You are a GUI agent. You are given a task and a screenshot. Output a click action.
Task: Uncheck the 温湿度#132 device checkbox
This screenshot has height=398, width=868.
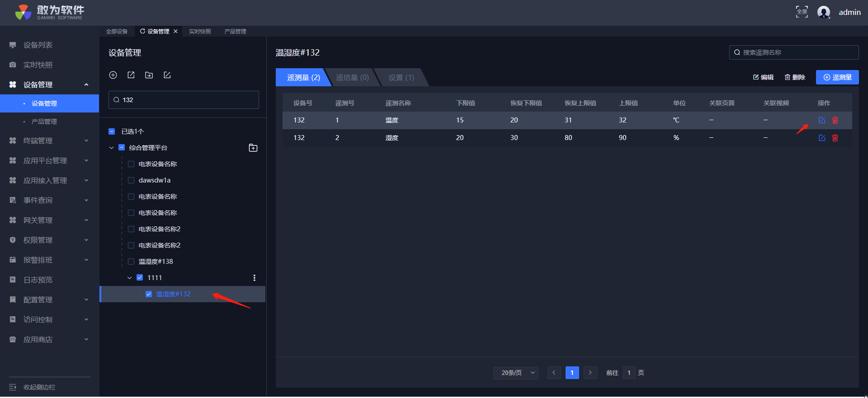[x=149, y=294]
